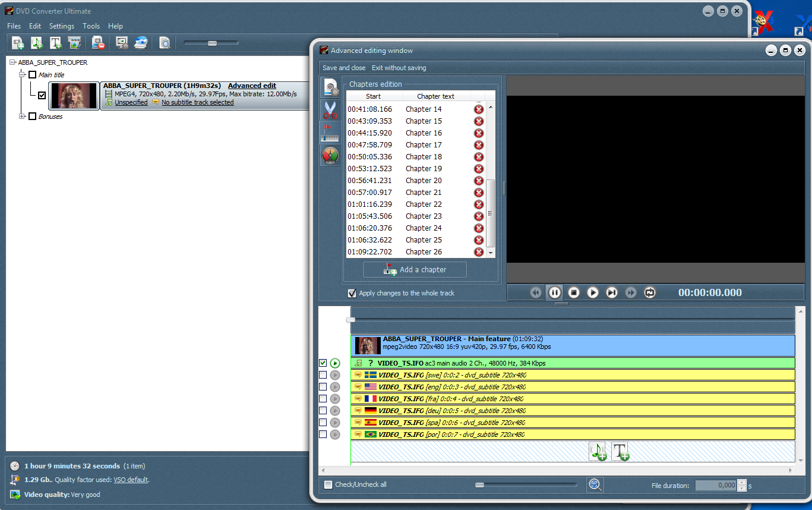Click the timeline zoom magnifier icon
Screen dimensions: 812x510
pos(595,485)
